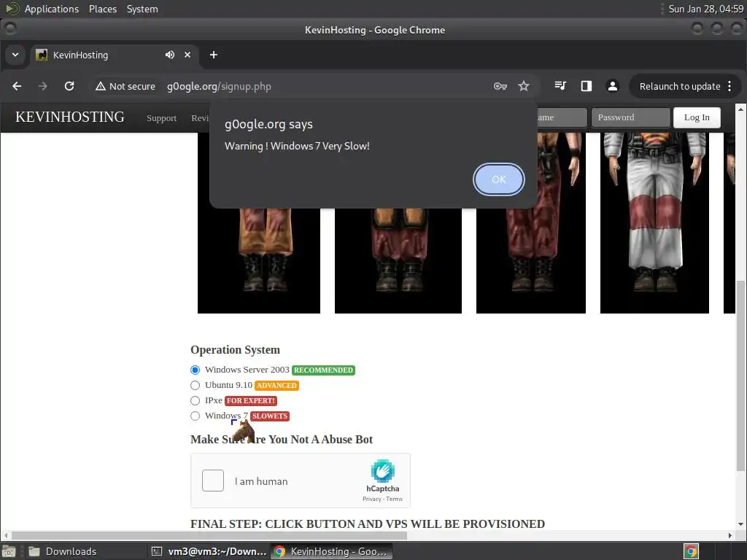This screenshot has width=747, height=560.
Task: Select the first character image with orange pants
Action: [259, 260]
